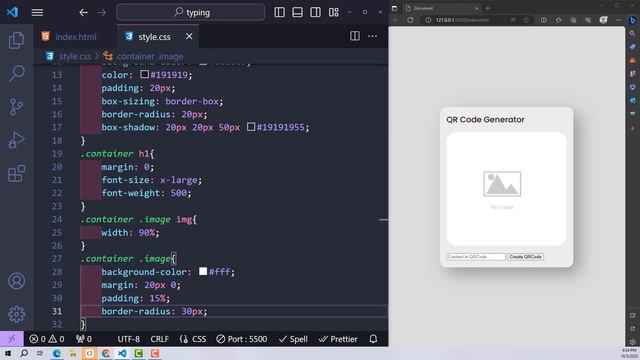Open browser Settings and more ellipsis

pyautogui.click(x=618, y=20)
